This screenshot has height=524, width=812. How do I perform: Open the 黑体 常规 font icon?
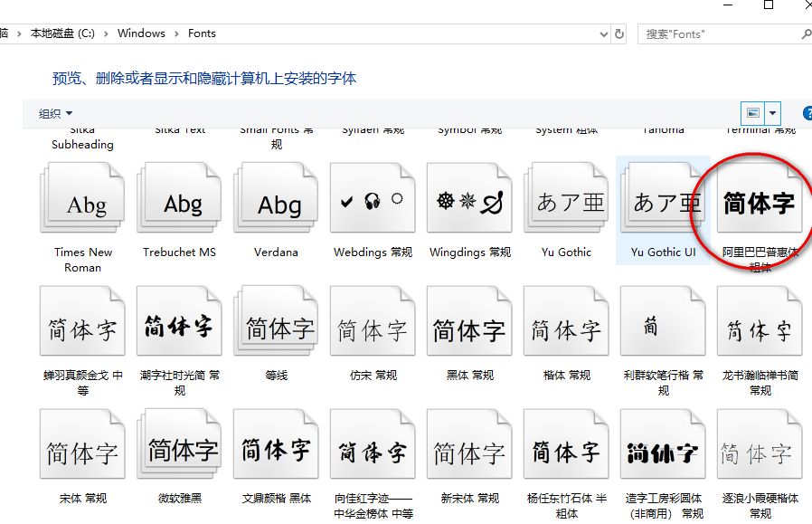click(x=469, y=327)
